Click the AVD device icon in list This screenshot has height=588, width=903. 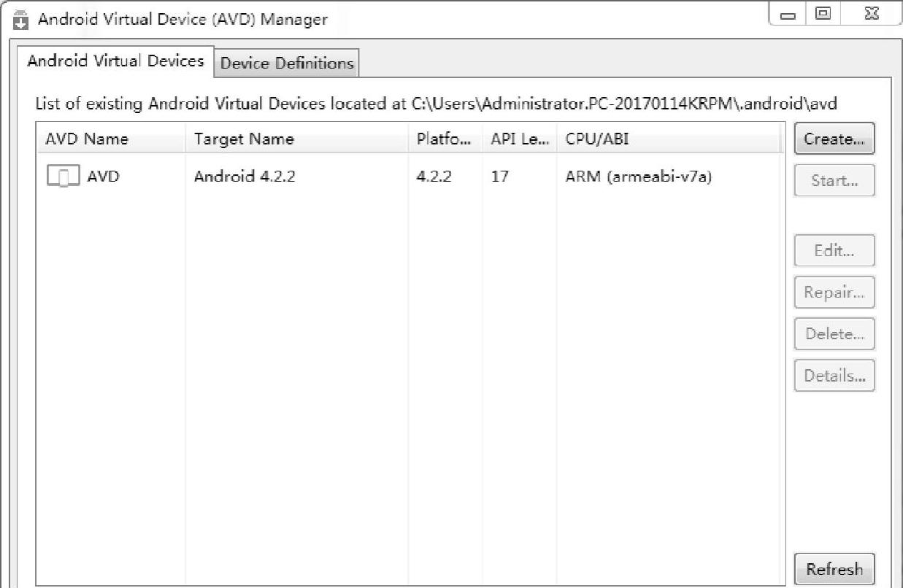(62, 177)
